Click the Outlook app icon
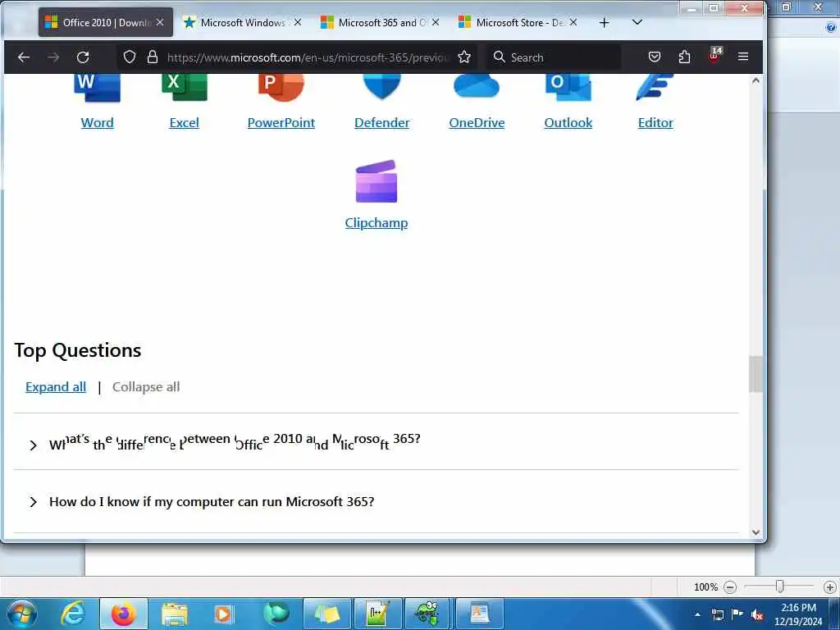The height and width of the screenshot is (630, 840). (568, 89)
